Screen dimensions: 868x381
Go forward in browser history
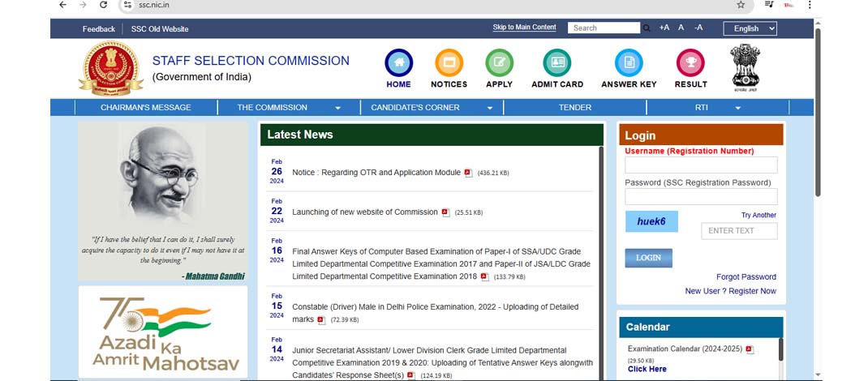coord(83,5)
